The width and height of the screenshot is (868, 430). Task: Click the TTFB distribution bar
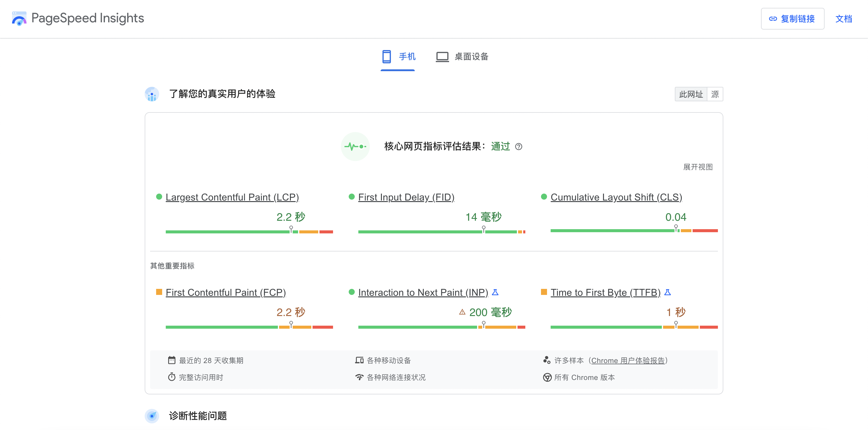634,327
